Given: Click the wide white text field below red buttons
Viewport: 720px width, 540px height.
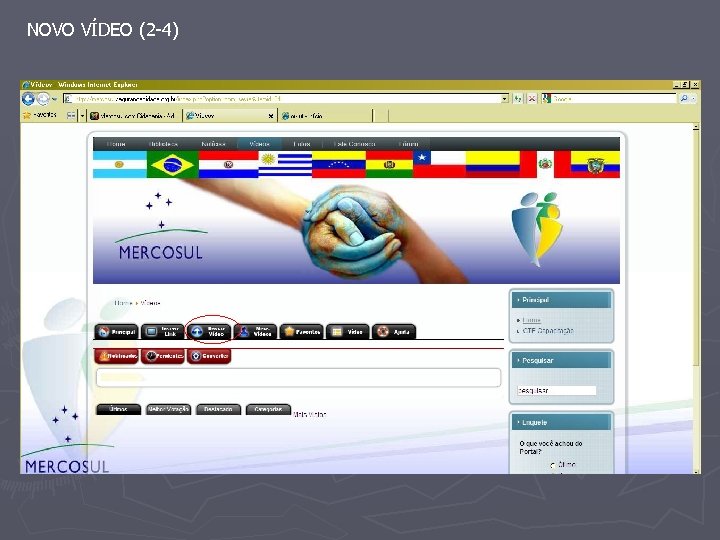Looking at the screenshot, I should pyautogui.click(x=298, y=377).
